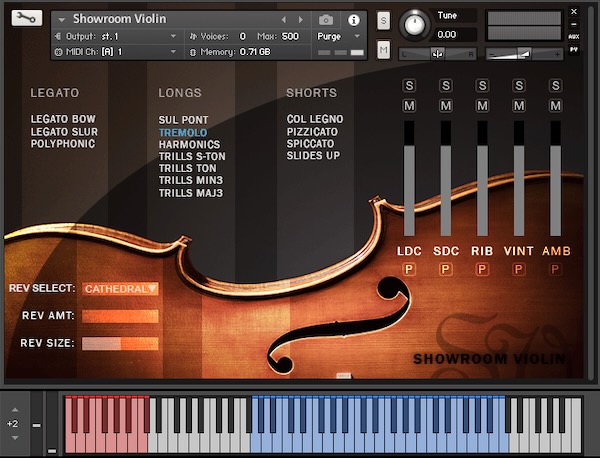Select SLIDES UP articulation

click(x=313, y=156)
